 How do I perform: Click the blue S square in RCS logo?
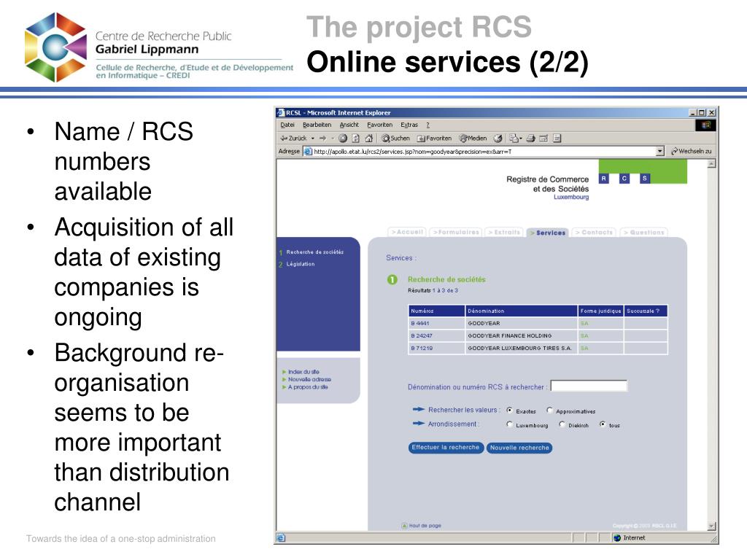645,179
